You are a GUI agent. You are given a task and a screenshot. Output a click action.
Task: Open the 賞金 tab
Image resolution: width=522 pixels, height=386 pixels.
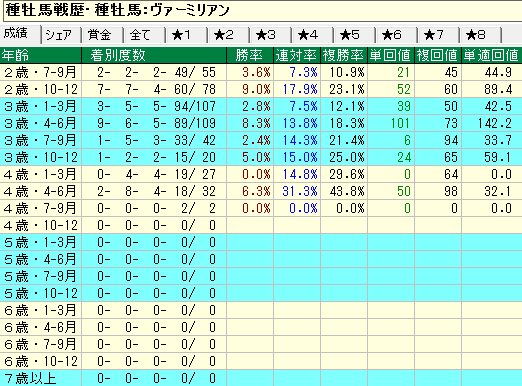(103, 35)
